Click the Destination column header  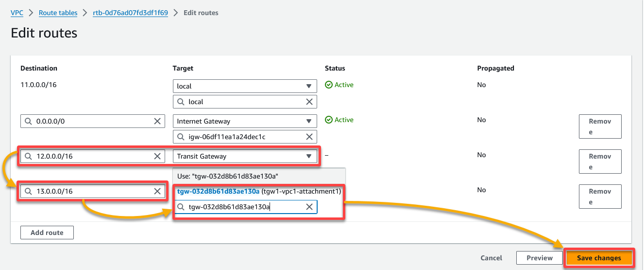tap(39, 68)
